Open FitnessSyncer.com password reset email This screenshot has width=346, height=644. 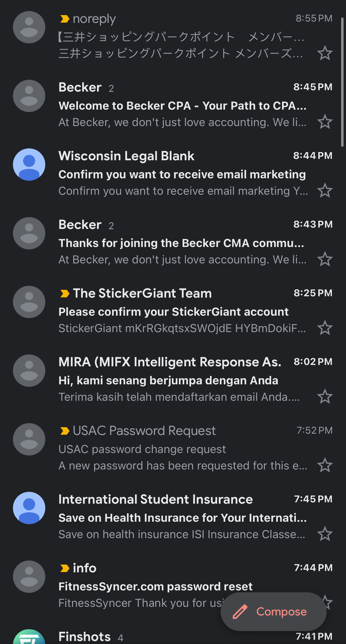point(140,587)
